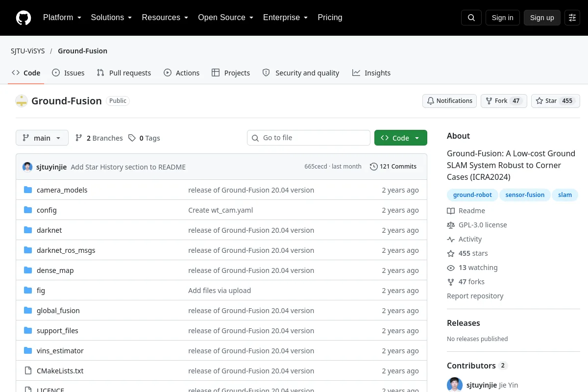Open the Pricing page link
588x392 pixels.
click(330, 18)
